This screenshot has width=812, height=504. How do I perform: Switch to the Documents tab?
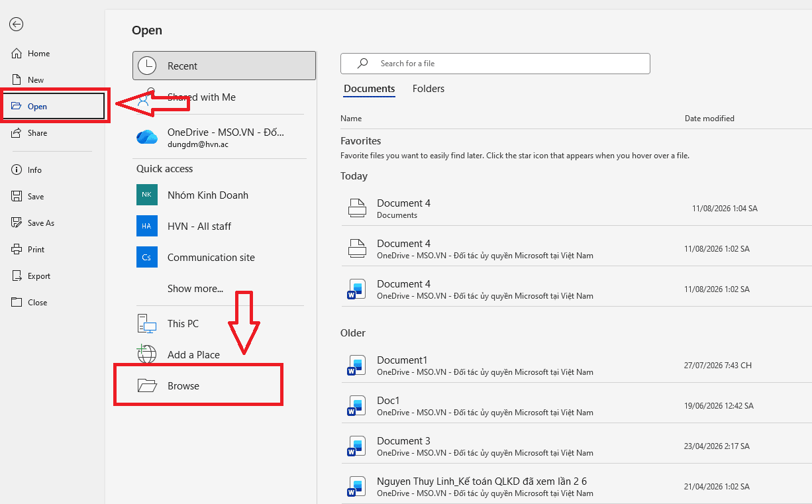click(370, 89)
